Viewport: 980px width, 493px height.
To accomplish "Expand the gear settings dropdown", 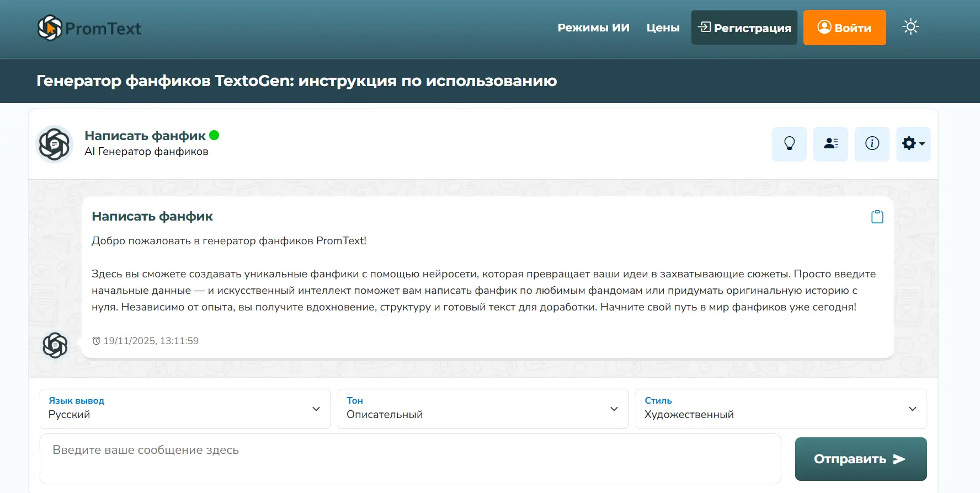I will click(x=913, y=144).
